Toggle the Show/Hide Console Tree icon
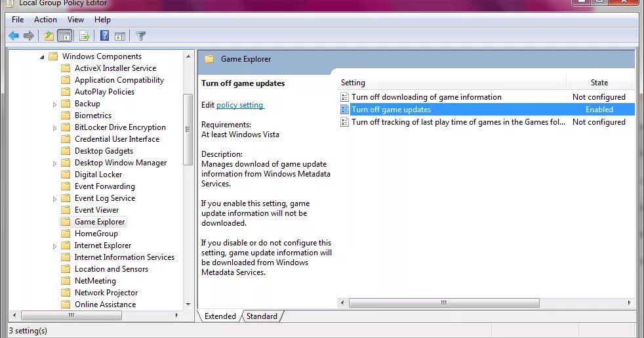This screenshot has width=644, height=338. (65, 36)
